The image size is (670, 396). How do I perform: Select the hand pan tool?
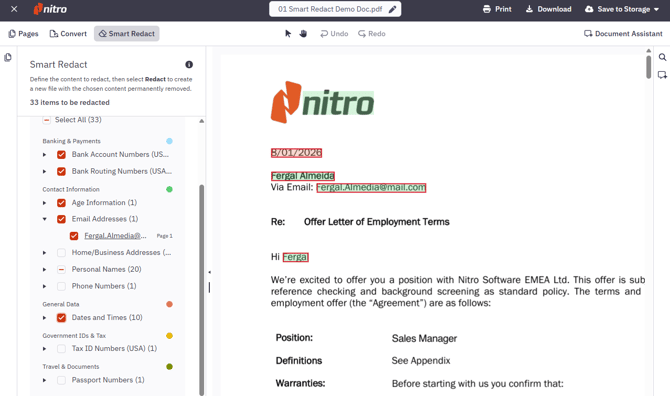303,34
